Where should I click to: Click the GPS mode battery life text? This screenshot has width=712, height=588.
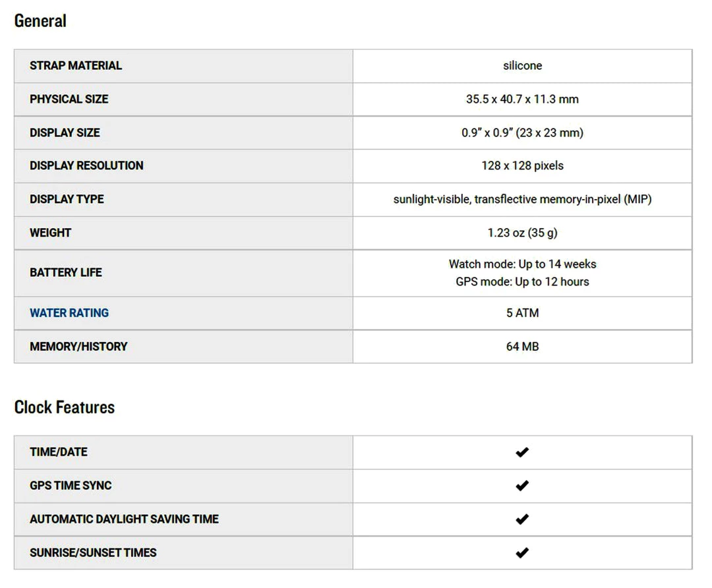pyautogui.click(x=522, y=282)
